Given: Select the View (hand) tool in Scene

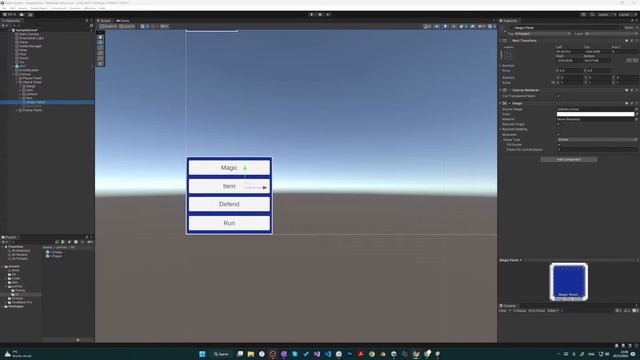Looking at the screenshot, I should (x=100, y=37).
